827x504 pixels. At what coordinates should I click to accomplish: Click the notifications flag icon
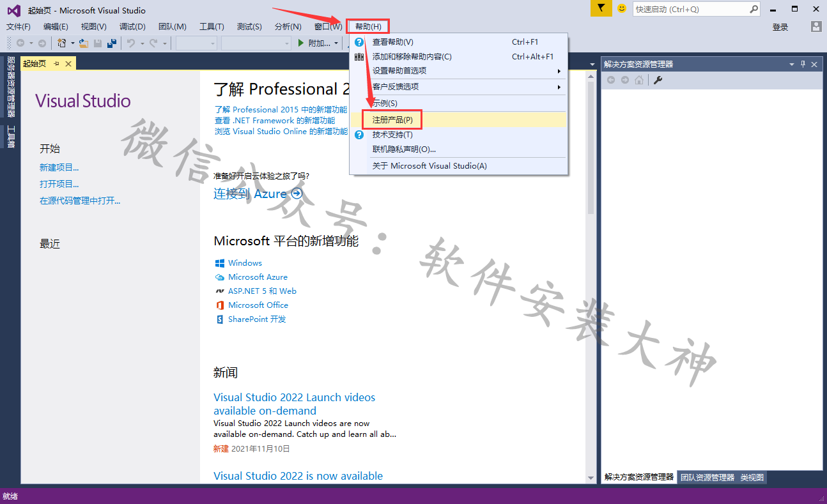pyautogui.click(x=600, y=9)
